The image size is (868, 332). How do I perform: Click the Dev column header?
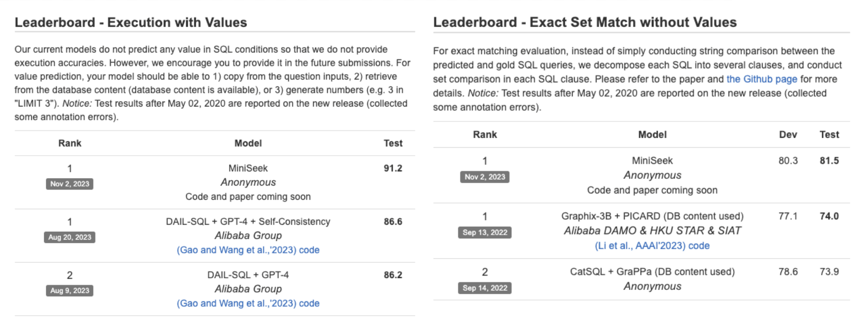tap(788, 135)
